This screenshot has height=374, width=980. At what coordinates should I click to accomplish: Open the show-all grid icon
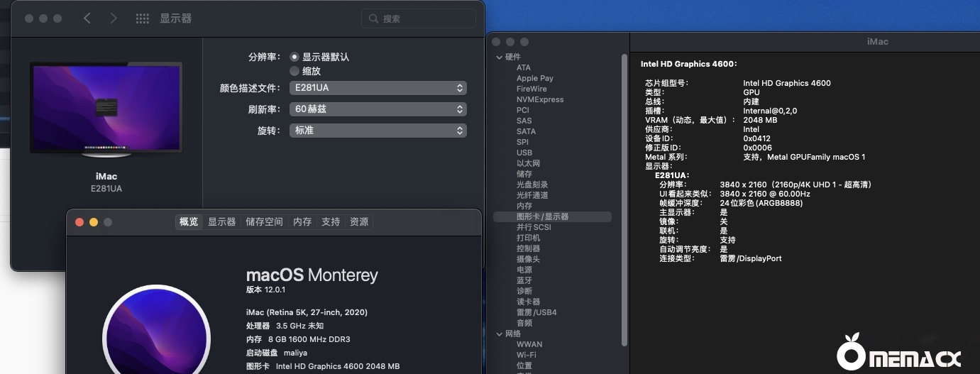[x=142, y=19]
